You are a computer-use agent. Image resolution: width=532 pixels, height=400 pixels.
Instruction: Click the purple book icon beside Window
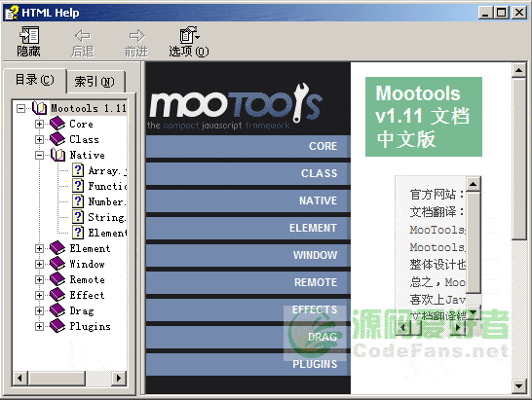[x=57, y=264]
